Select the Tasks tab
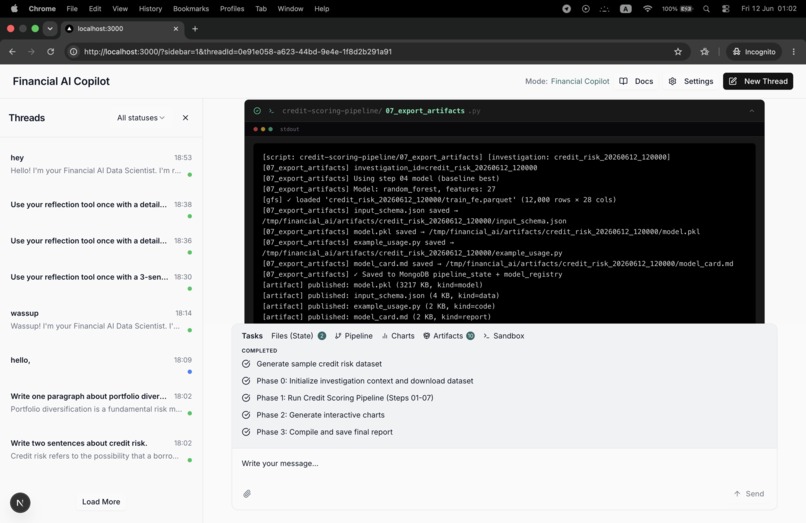The image size is (806, 523). click(252, 336)
